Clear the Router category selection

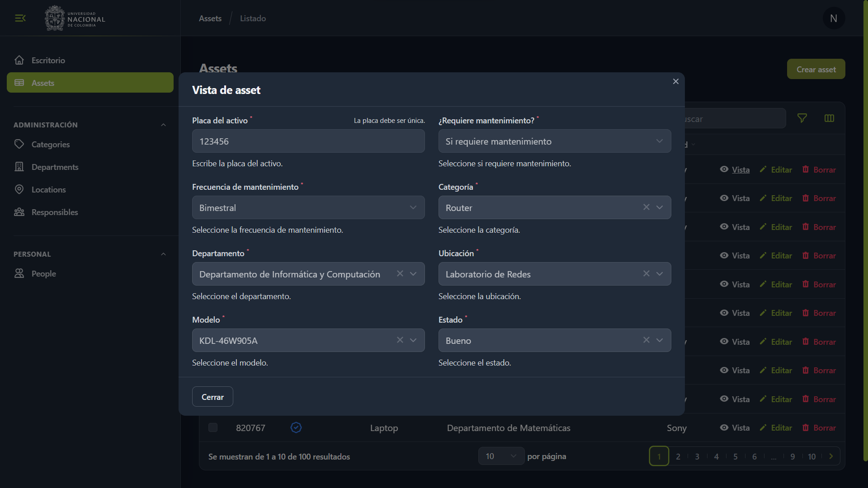pyautogui.click(x=646, y=207)
